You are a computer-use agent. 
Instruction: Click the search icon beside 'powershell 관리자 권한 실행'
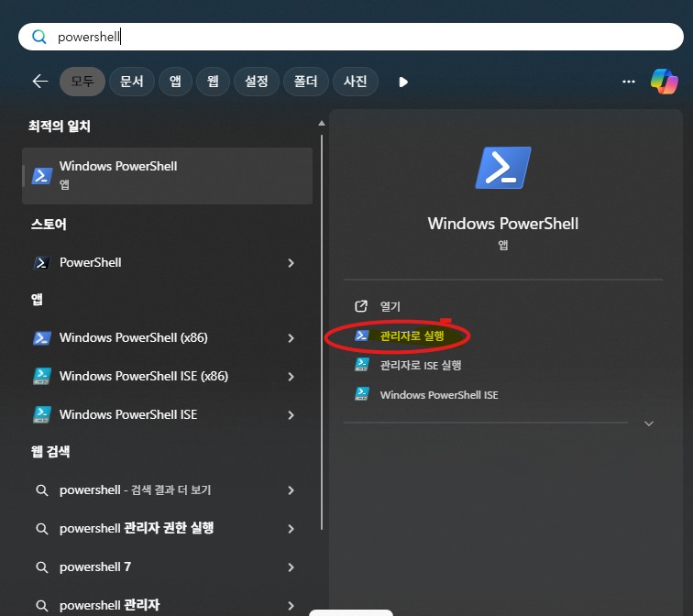[42, 529]
